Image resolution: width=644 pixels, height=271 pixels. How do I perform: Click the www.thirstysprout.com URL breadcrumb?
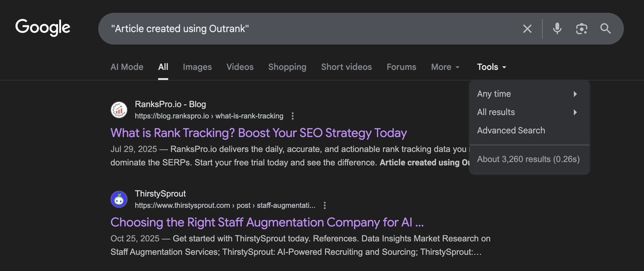(x=225, y=205)
